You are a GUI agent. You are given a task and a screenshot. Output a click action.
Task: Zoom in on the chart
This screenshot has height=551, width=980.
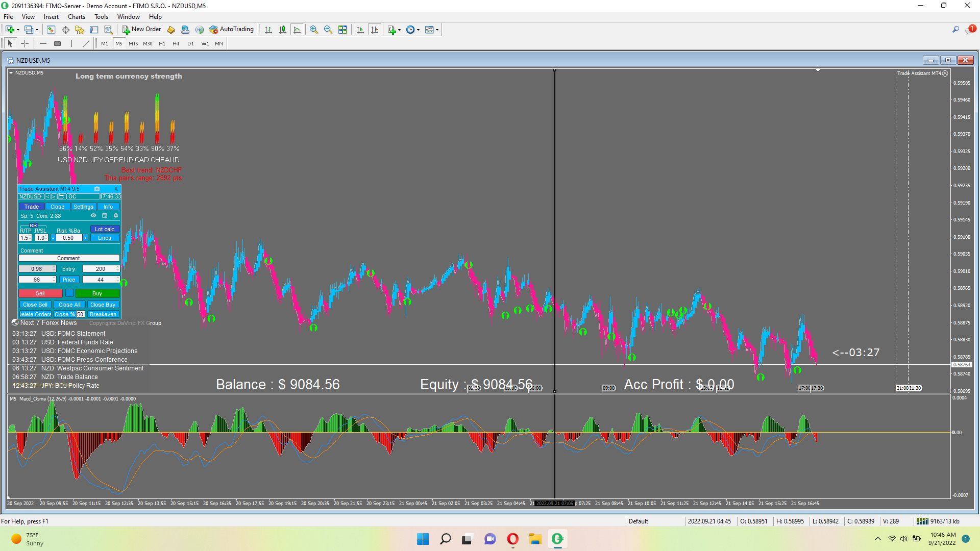313,30
